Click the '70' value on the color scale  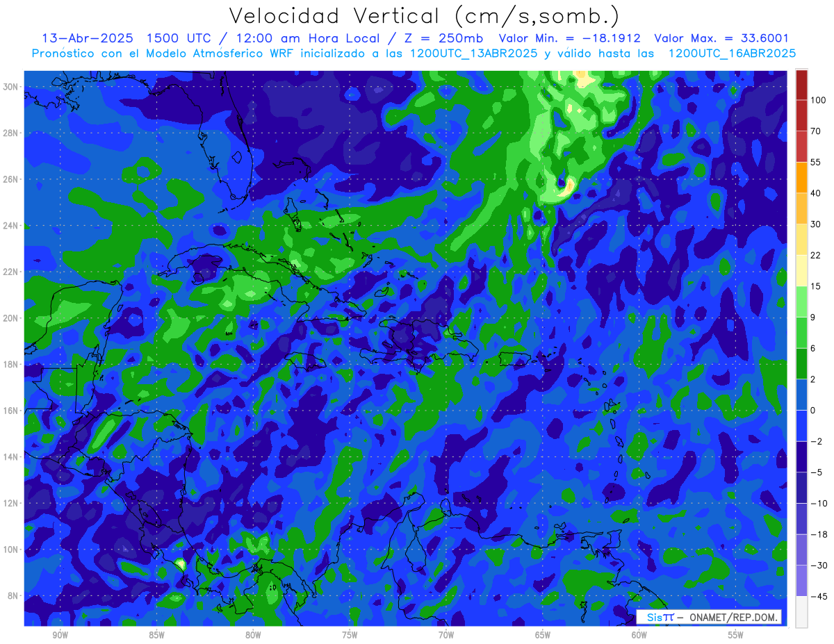coord(816,131)
